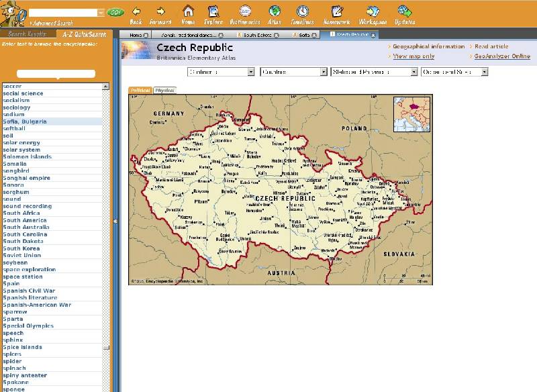Viewport: 537px width, 392px height.
Task: Collapse the sidebar with divider arrow
Action: click(115, 221)
